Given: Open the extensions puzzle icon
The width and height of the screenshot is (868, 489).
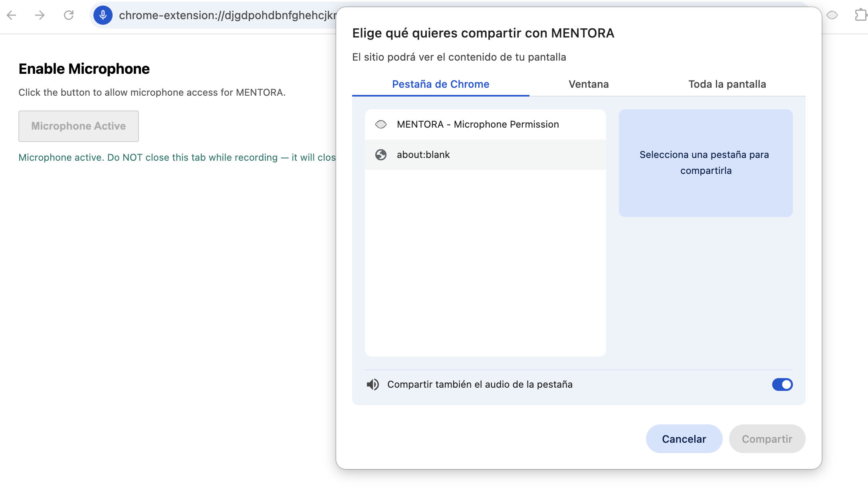Looking at the screenshot, I should pyautogui.click(x=860, y=15).
